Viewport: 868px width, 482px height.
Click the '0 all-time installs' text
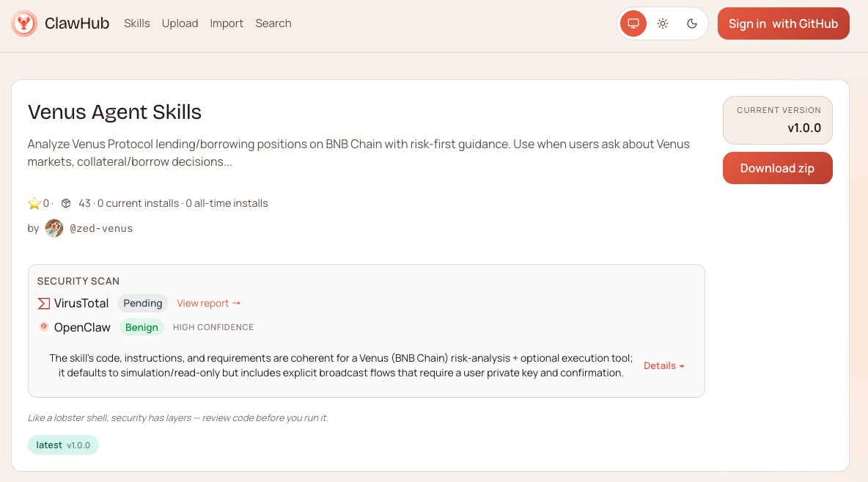[227, 203]
